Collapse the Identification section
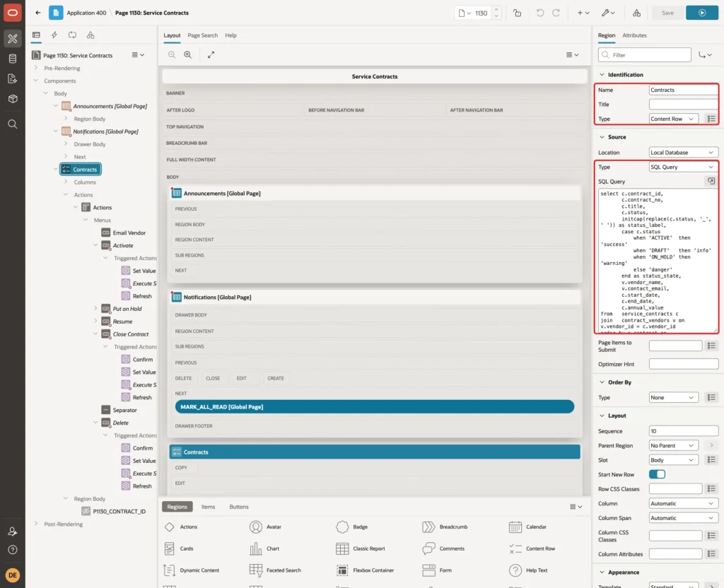Viewport: 724px width, 588px height. pyautogui.click(x=602, y=75)
